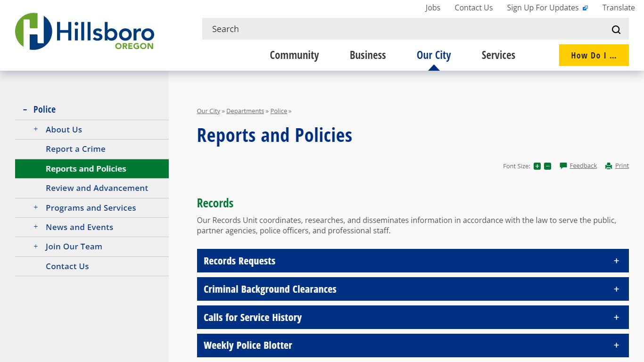Open About Us sidebar link
This screenshot has width=644, height=362.
click(64, 130)
